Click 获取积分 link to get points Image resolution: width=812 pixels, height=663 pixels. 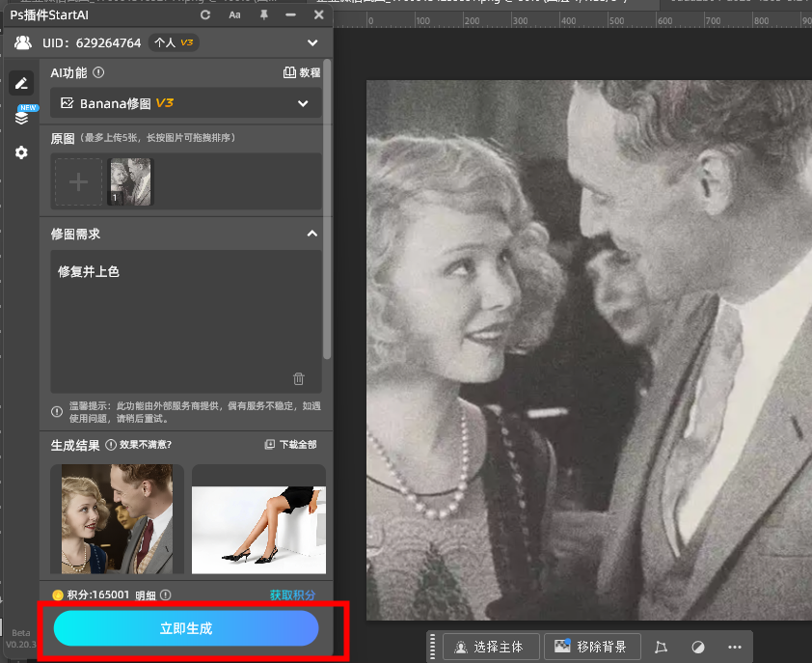point(292,594)
